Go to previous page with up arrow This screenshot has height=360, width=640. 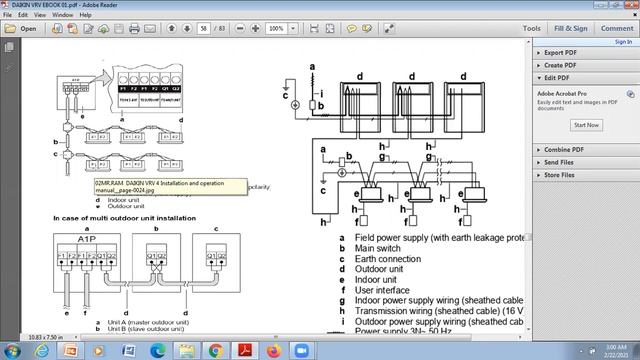coord(172,29)
